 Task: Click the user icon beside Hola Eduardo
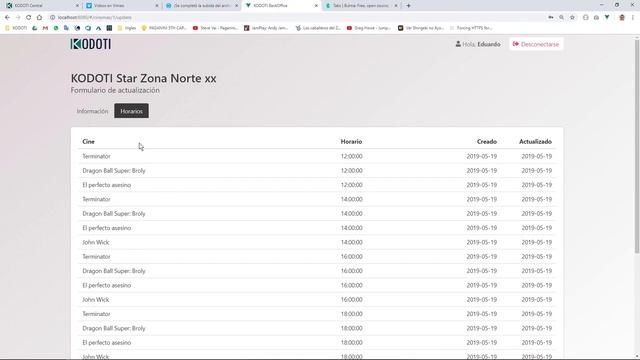click(458, 44)
